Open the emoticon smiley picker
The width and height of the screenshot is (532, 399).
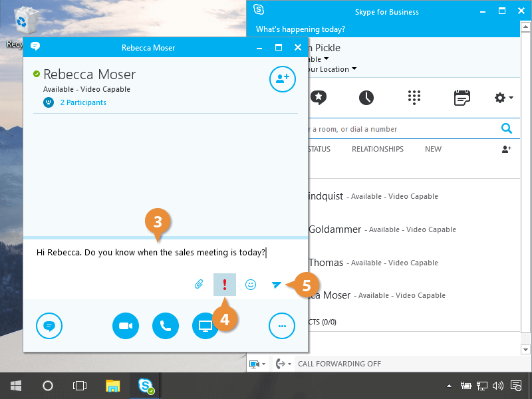251,285
